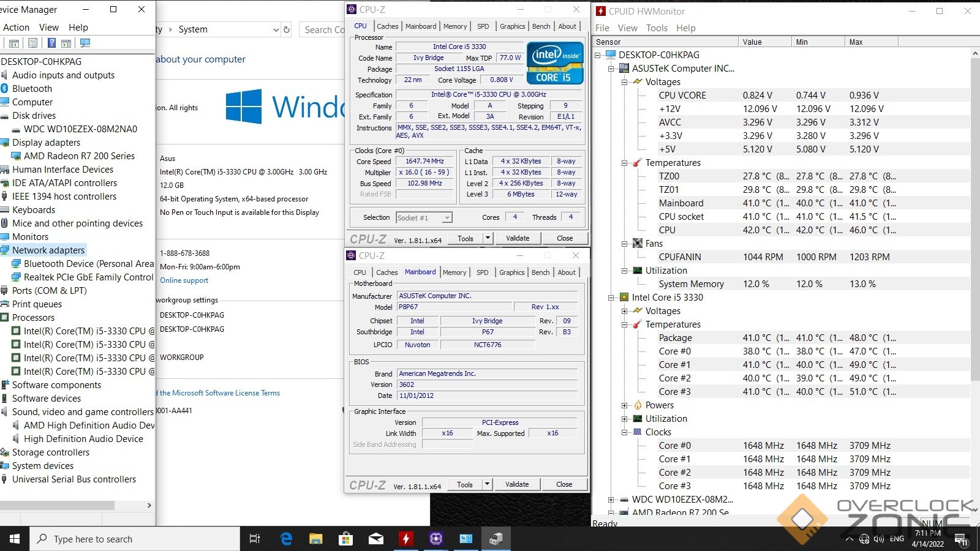Click the Task View taskbar icon
Screen dimensions: 980x551
[x=255, y=539]
